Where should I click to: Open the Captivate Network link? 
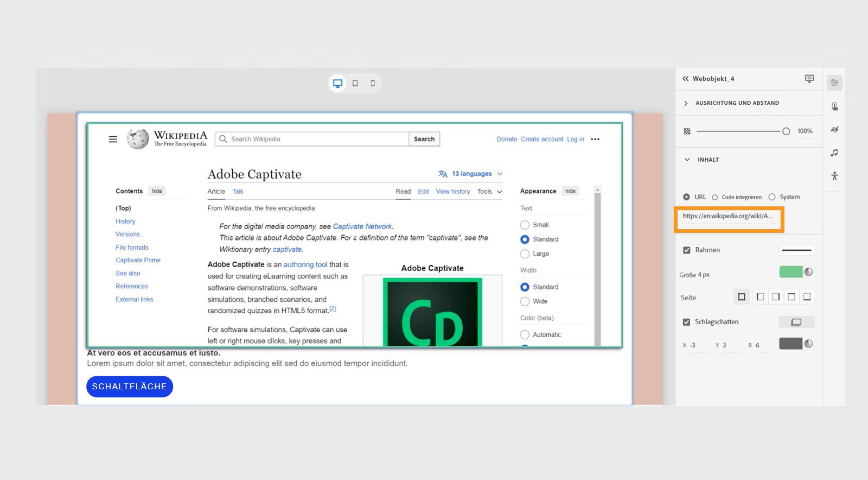(362, 226)
